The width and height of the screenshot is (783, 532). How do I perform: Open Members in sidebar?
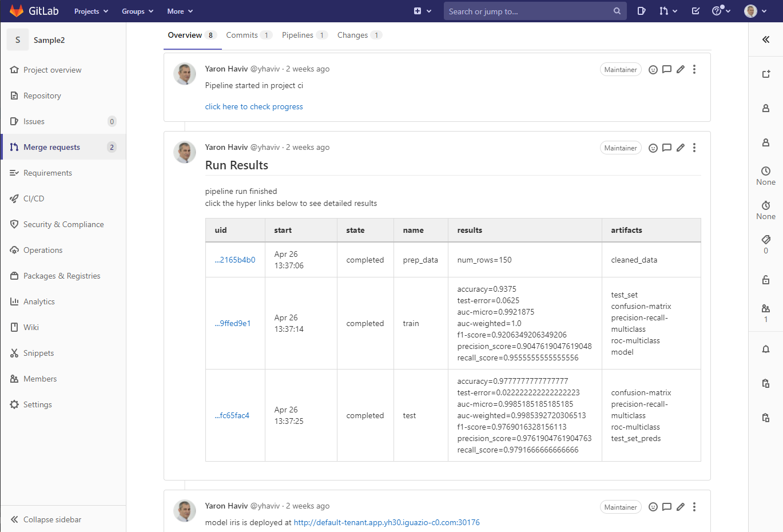(63, 379)
